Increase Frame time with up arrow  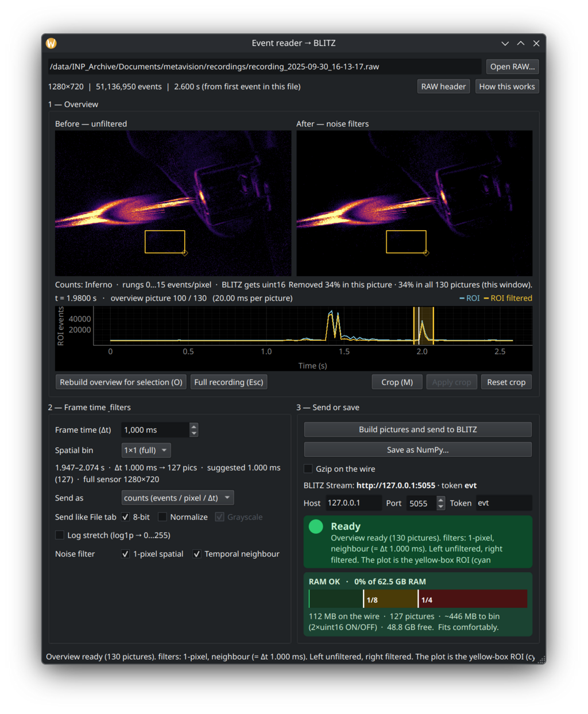[x=194, y=426]
